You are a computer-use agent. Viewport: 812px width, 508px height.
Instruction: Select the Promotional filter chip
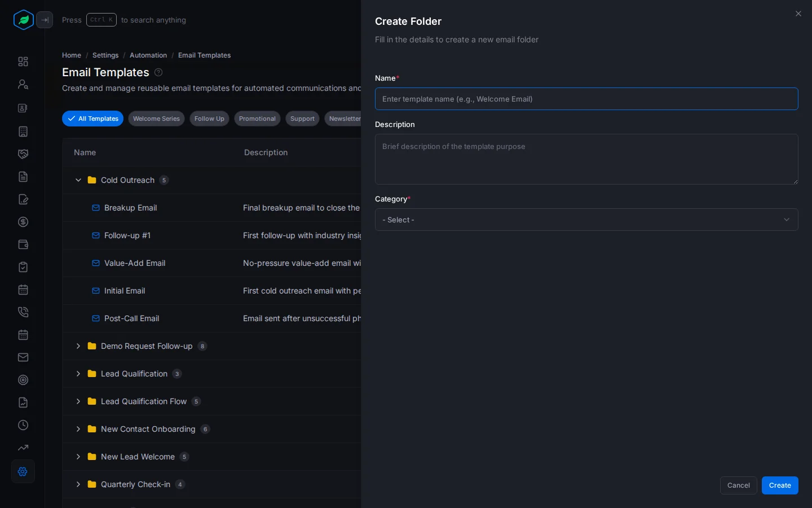257,119
